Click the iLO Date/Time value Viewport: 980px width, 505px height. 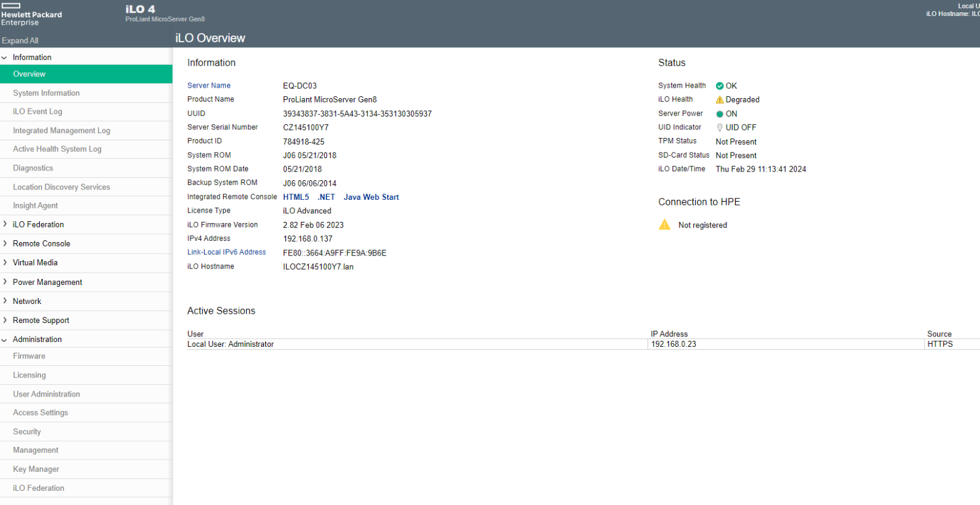[761, 169]
